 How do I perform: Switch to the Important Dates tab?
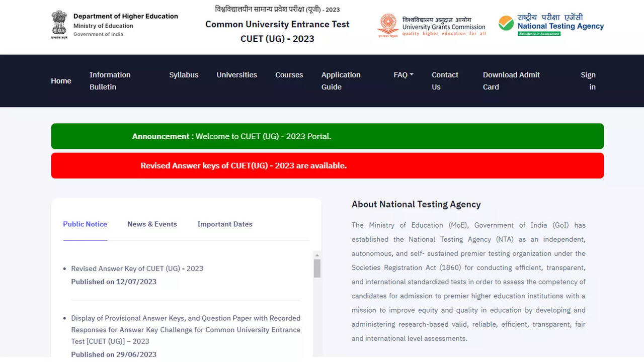[225, 224]
